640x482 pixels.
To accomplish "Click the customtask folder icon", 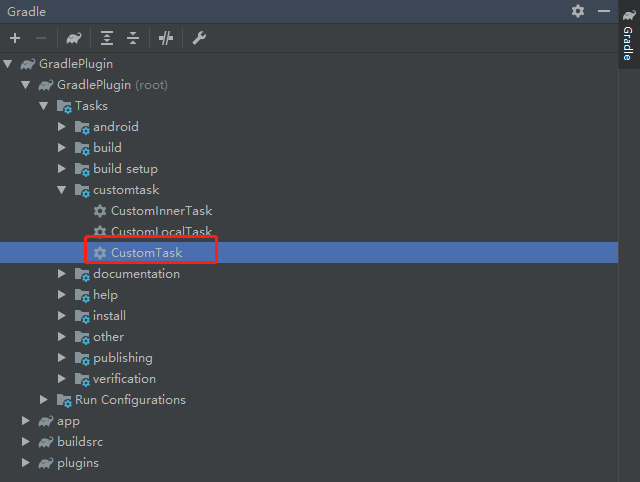I will click(82, 191).
